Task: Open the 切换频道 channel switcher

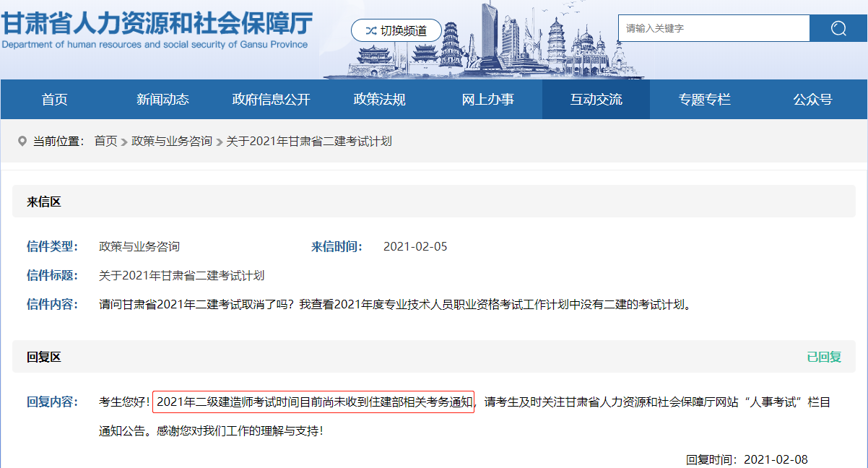Action: click(x=396, y=30)
